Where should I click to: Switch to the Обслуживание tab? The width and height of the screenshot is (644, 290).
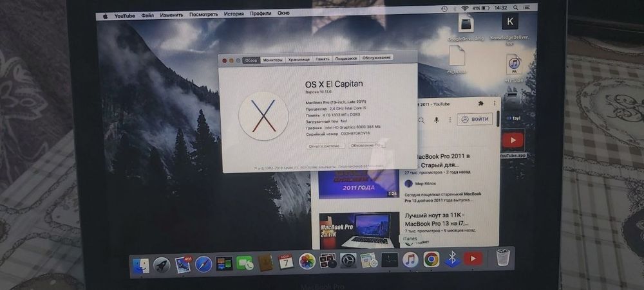click(x=377, y=58)
